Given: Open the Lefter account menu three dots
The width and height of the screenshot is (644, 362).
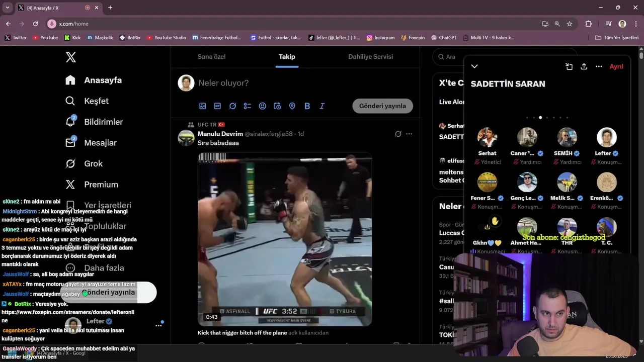Looking at the screenshot, I should [x=158, y=326].
